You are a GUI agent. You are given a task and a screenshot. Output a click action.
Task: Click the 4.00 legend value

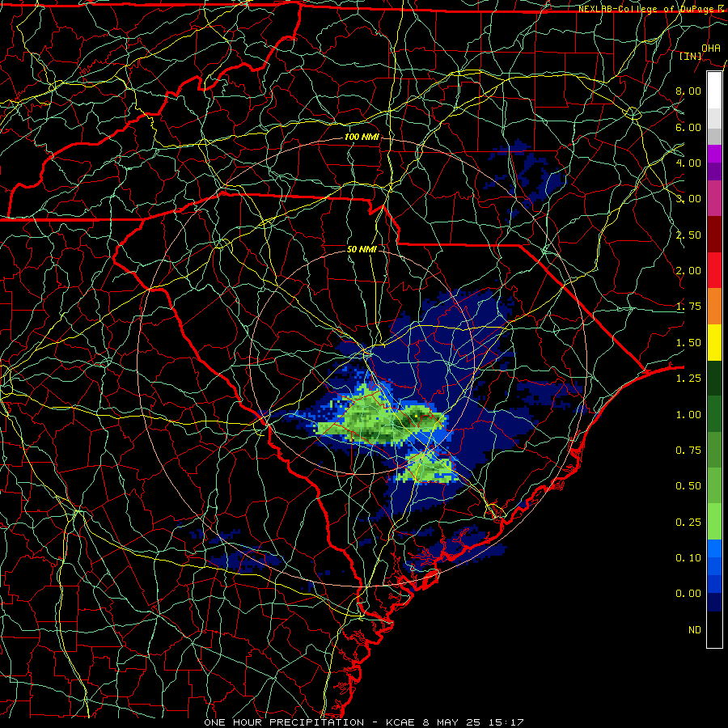(x=688, y=163)
